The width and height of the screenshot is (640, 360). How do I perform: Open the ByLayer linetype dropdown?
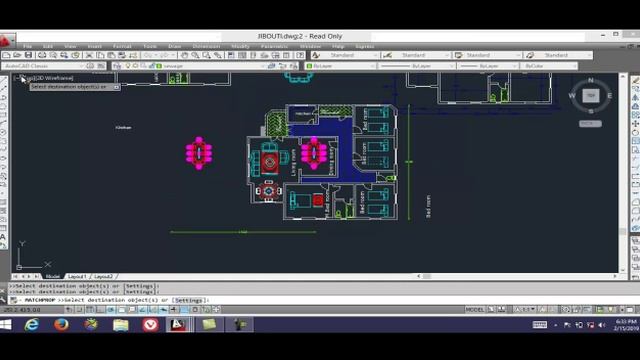[452, 66]
